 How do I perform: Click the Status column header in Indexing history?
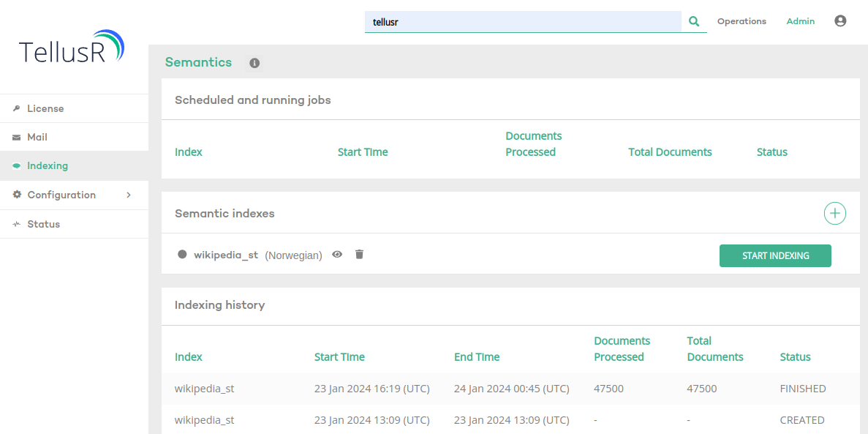point(795,357)
